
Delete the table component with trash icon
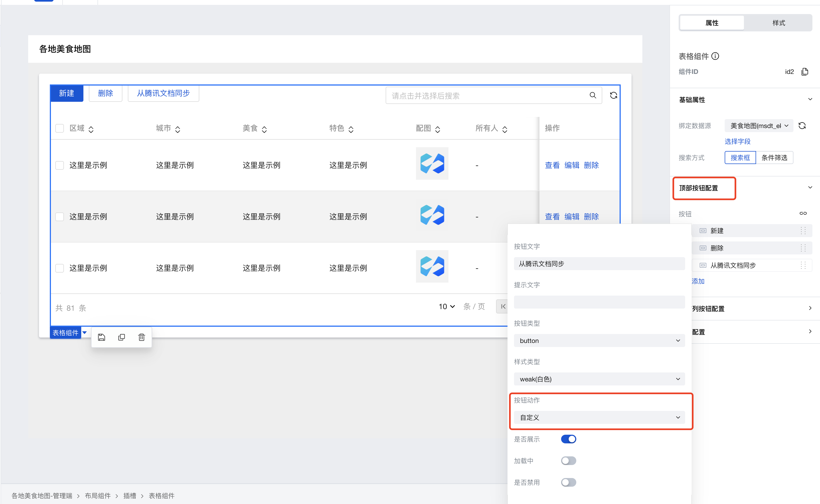tap(141, 337)
